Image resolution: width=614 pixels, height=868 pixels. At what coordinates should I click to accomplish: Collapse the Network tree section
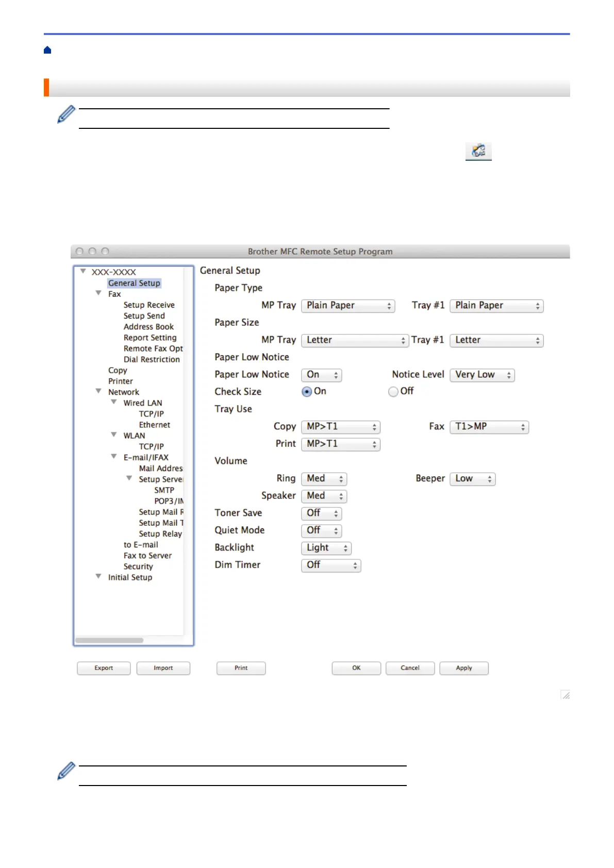tap(98, 391)
